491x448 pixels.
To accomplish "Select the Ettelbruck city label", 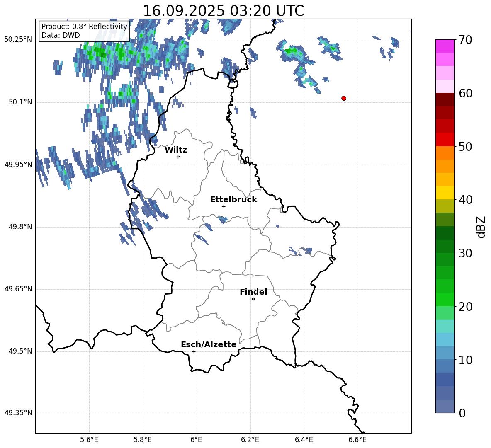I will pyautogui.click(x=233, y=200).
